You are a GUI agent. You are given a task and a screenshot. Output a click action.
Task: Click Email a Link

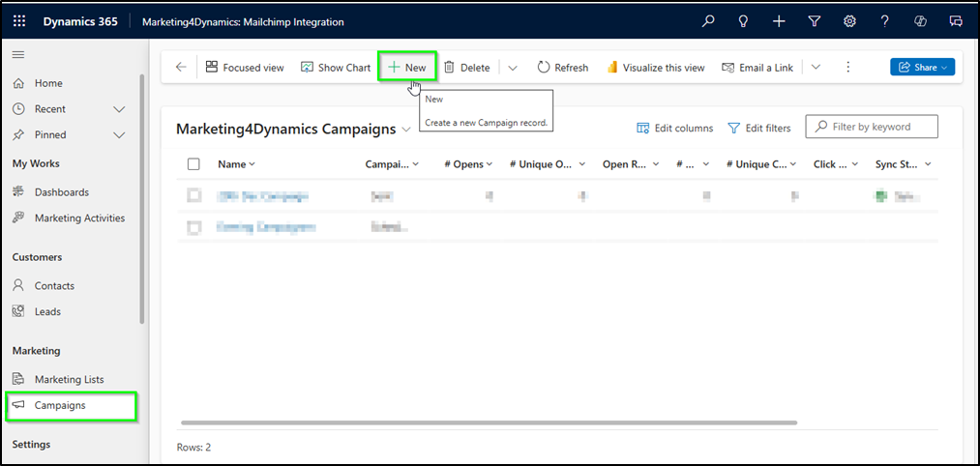click(x=757, y=68)
